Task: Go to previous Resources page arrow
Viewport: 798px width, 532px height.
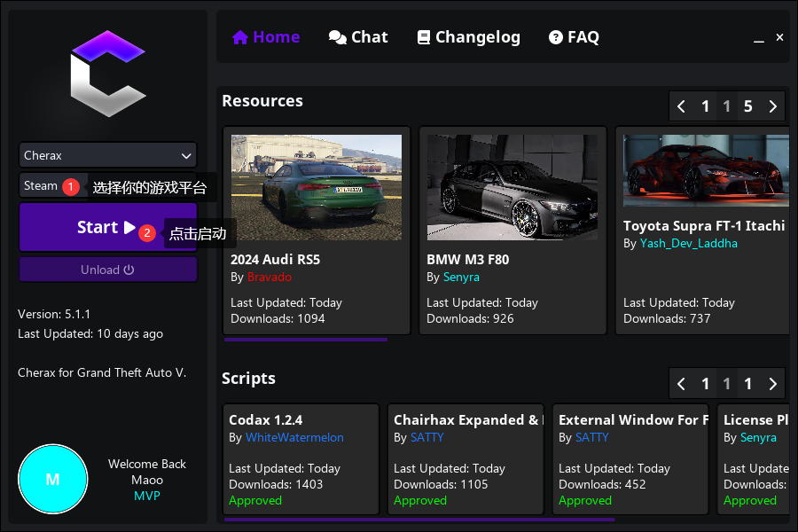Action: click(681, 106)
